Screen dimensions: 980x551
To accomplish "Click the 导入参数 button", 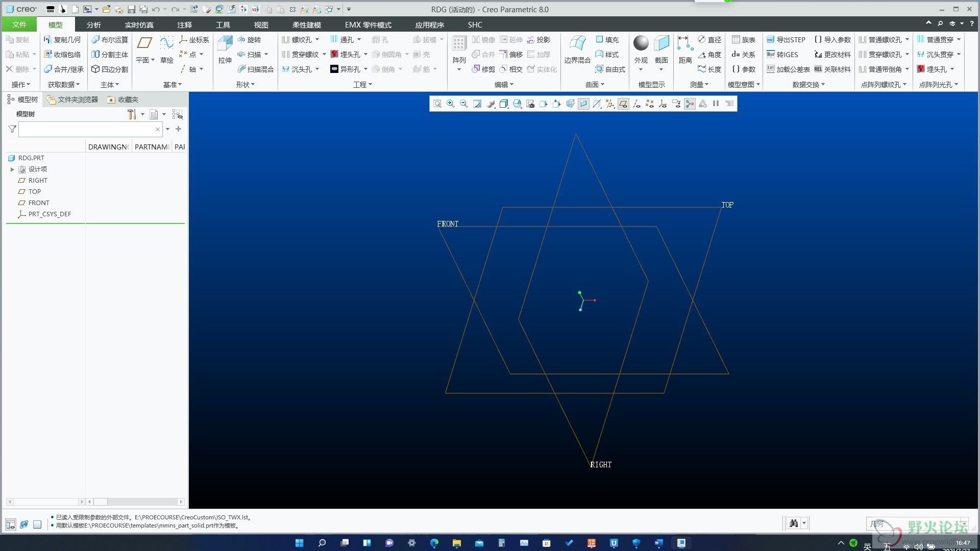I will 832,40.
